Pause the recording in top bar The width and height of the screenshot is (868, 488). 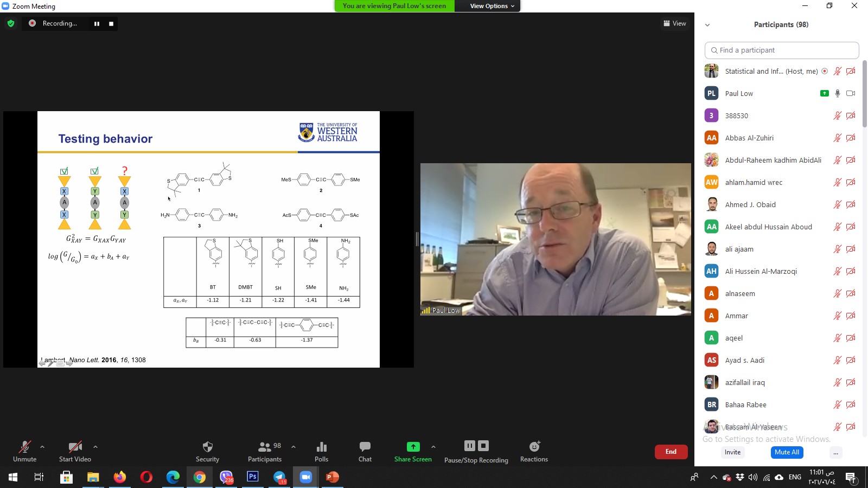pos(97,24)
